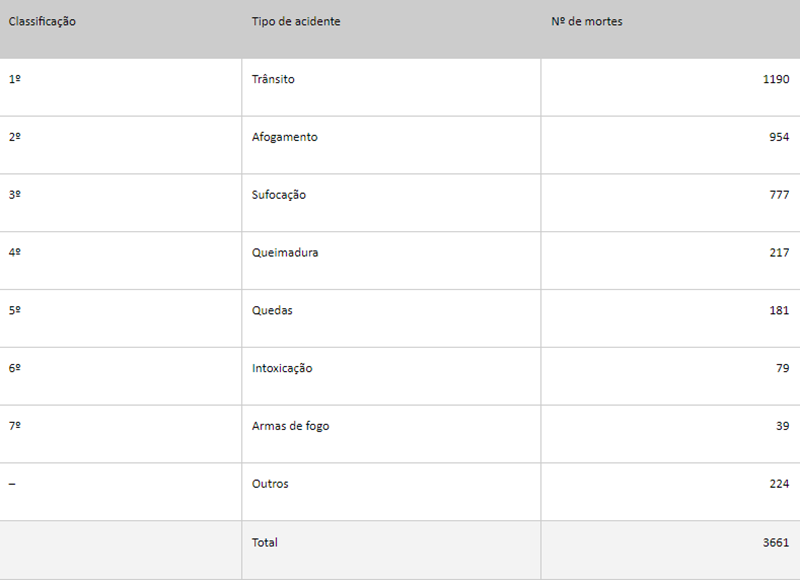Click the value 1190
The width and height of the screenshot is (800, 580).
point(776,79)
